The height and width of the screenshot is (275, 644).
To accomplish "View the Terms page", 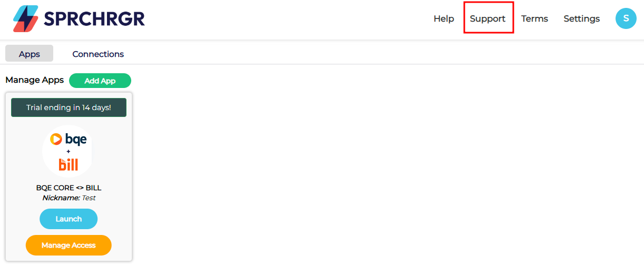I will pyautogui.click(x=534, y=18).
